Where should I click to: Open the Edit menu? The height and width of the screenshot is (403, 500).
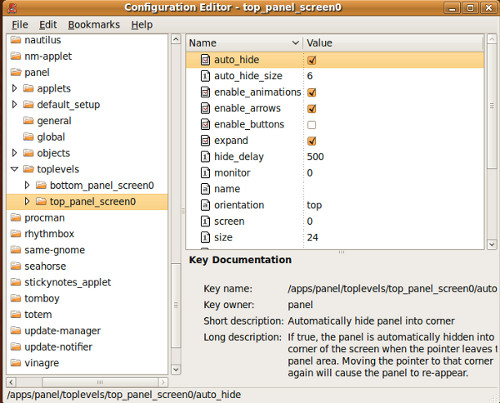click(x=48, y=25)
